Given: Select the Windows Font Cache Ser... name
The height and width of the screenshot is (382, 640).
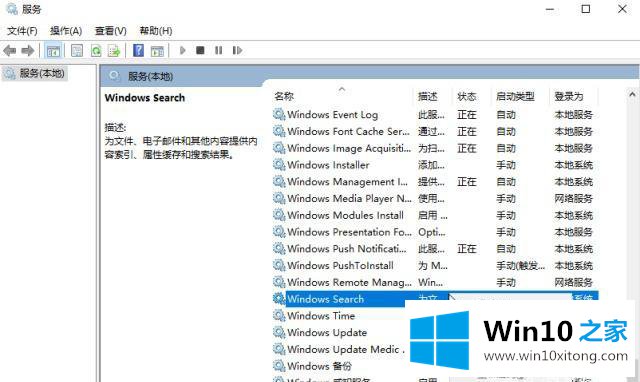Looking at the screenshot, I should (x=348, y=131).
